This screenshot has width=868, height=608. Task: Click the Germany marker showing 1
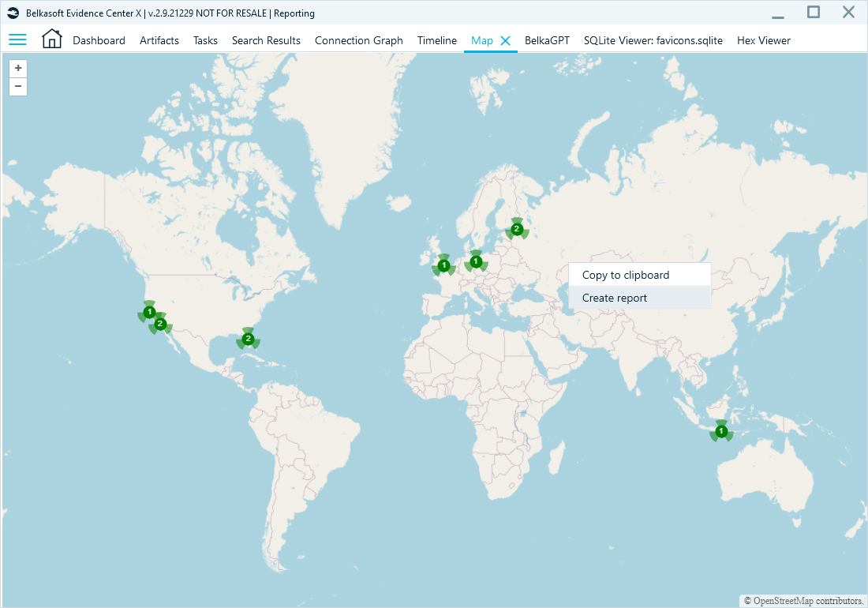click(x=476, y=260)
